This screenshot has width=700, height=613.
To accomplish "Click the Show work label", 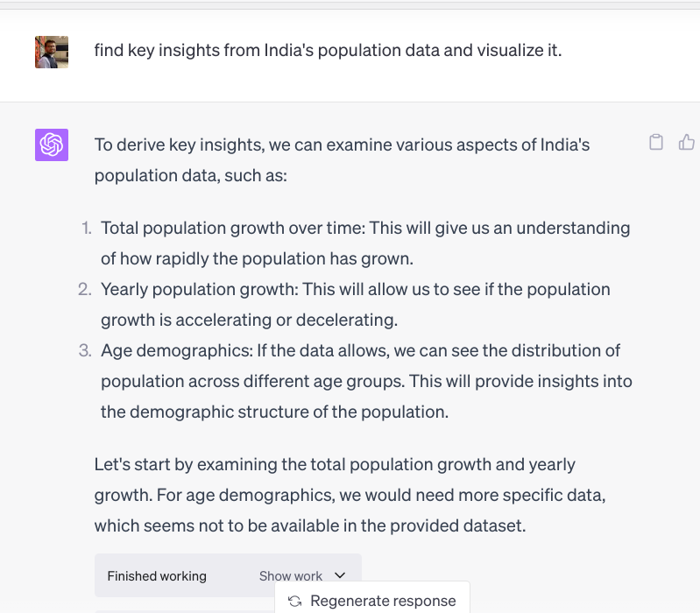I will click(291, 576).
